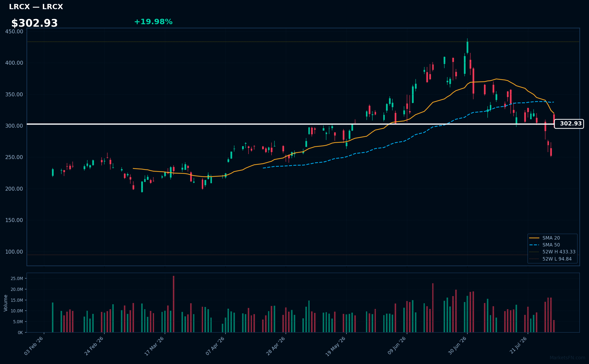Select SMA 50 legend entry
This screenshot has height=364, width=589.
[x=552, y=245]
